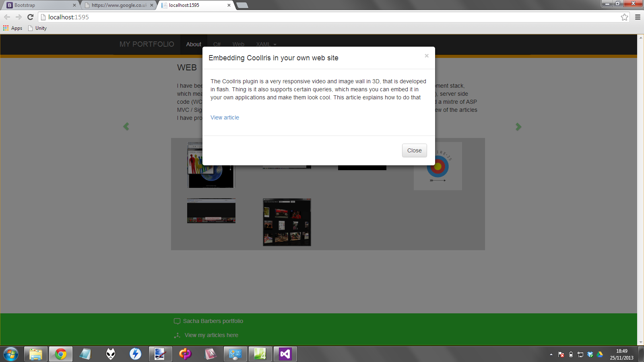Click the Chrome taskbar icon

pyautogui.click(x=61, y=354)
